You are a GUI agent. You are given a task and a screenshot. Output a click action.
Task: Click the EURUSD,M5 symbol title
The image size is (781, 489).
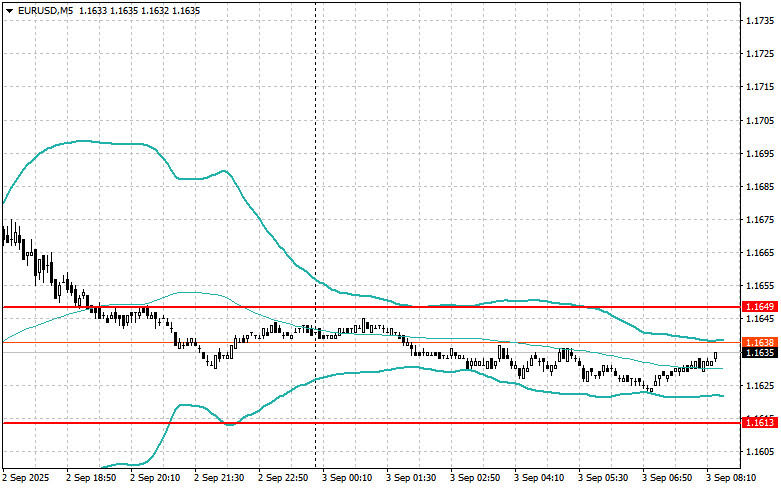(44, 10)
